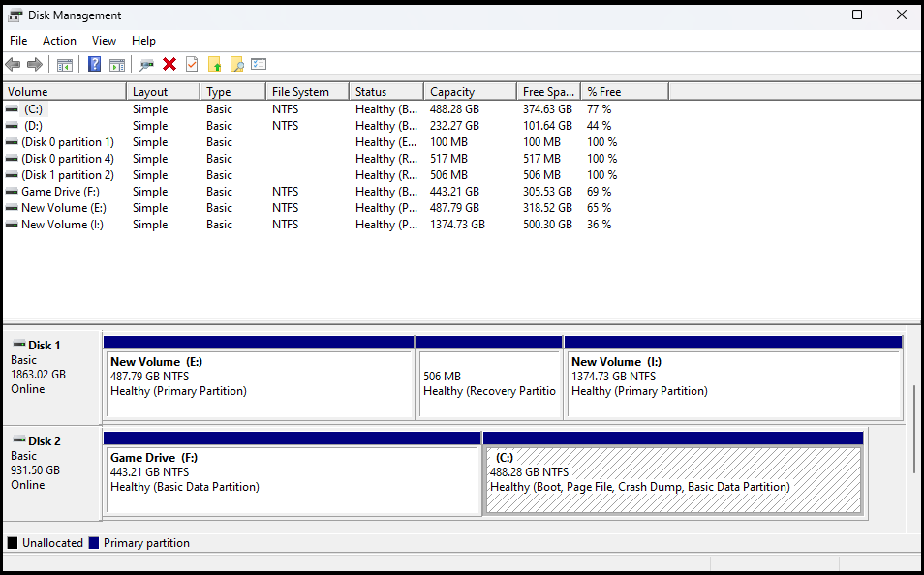Click the Forward arrow toolbar icon
The image size is (924, 575).
coord(35,64)
